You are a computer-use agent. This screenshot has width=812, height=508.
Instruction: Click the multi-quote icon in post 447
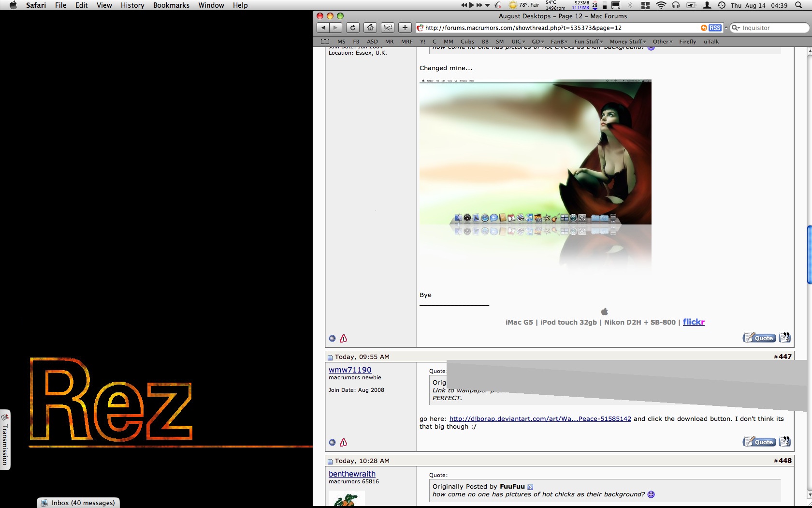click(x=785, y=442)
